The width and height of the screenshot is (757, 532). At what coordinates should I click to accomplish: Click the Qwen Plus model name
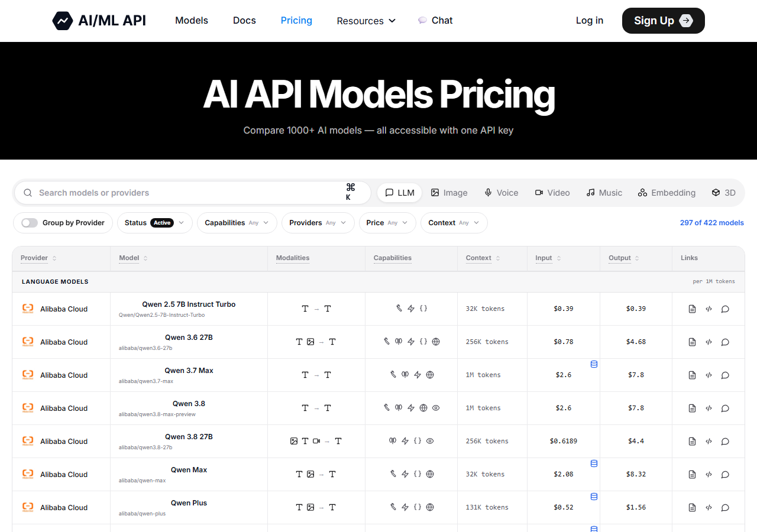(189, 503)
